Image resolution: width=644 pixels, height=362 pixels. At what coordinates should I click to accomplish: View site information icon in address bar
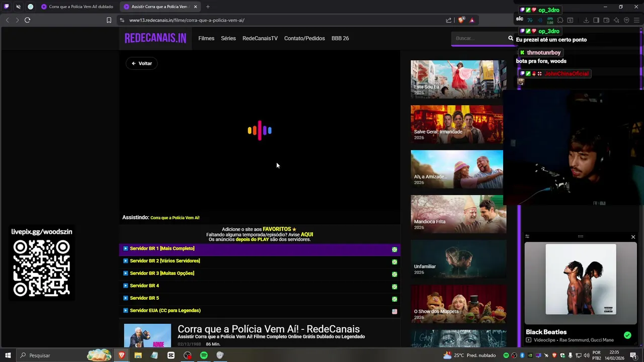point(122,20)
